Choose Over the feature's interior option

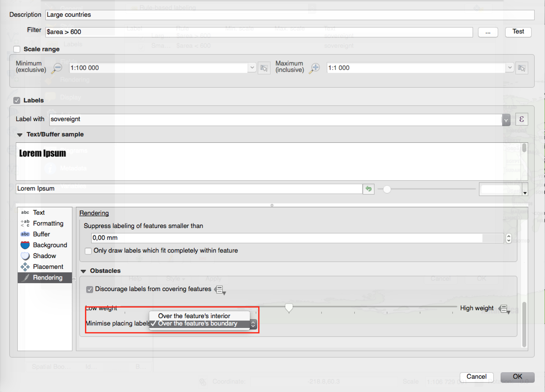[x=194, y=316]
